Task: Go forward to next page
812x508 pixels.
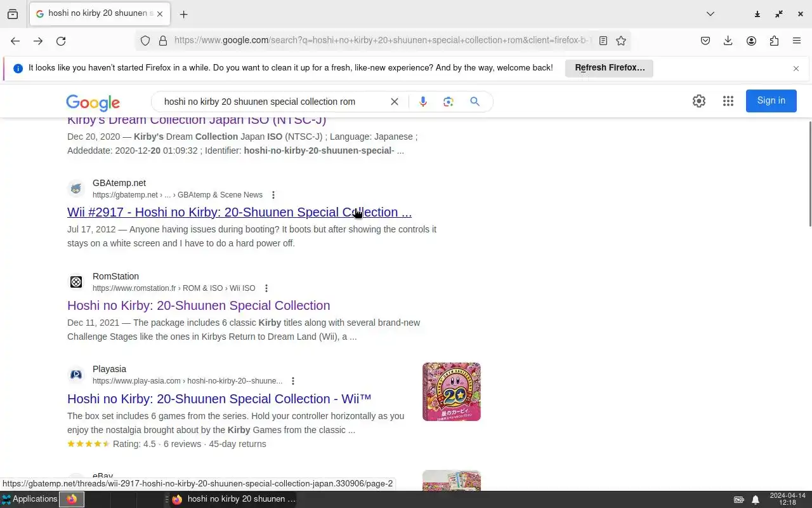Action: coord(38,41)
